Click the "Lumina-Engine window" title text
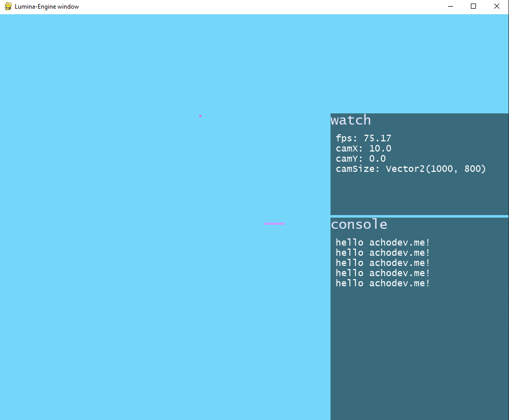Viewport: 509px width, 420px height. [47, 7]
